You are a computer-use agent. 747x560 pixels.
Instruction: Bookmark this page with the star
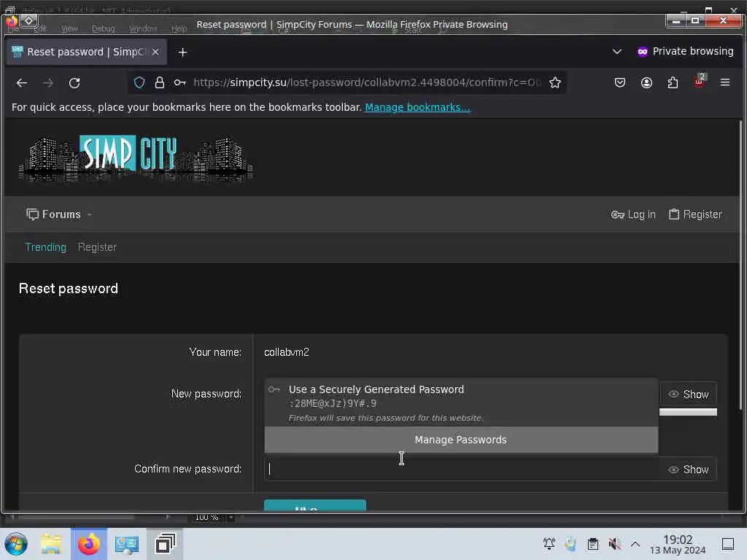(555, 82)
